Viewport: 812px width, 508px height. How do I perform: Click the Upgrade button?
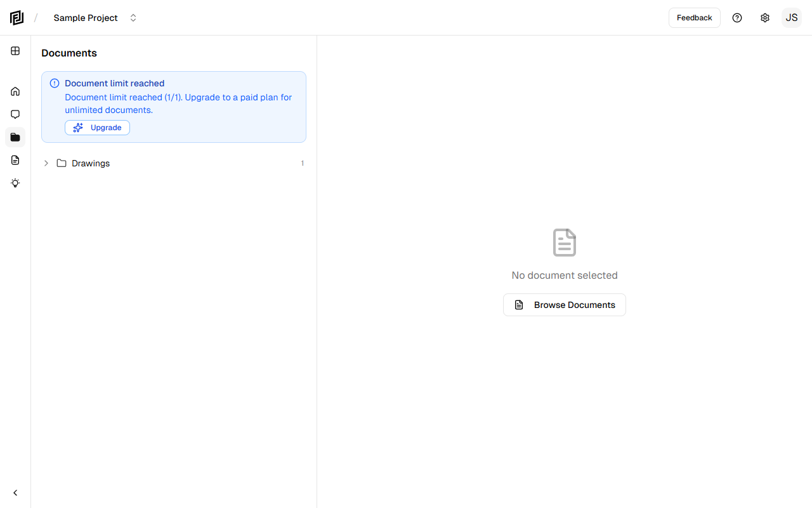click(x=97, y=128)
